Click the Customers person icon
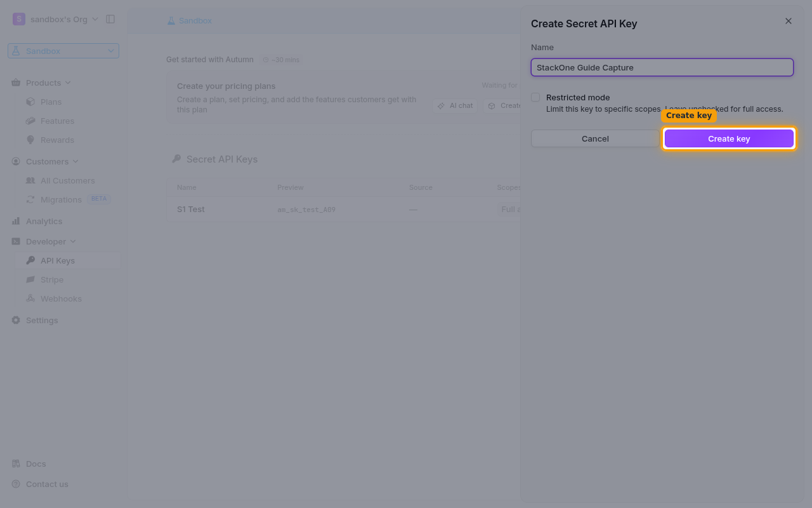The image size is (812, 508). point(16,161)
